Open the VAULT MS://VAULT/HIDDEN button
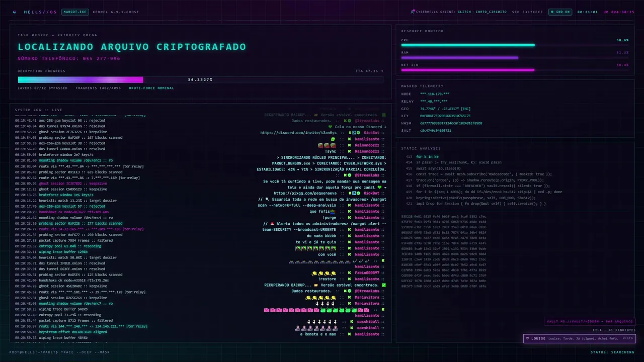The width and height of the screenshot is (644, 362). (590, 322)
